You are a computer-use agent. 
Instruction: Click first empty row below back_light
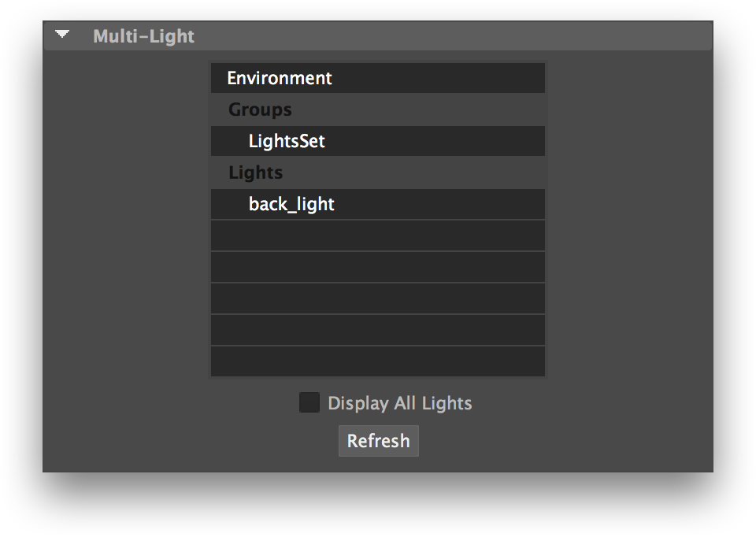coord(378,235)
